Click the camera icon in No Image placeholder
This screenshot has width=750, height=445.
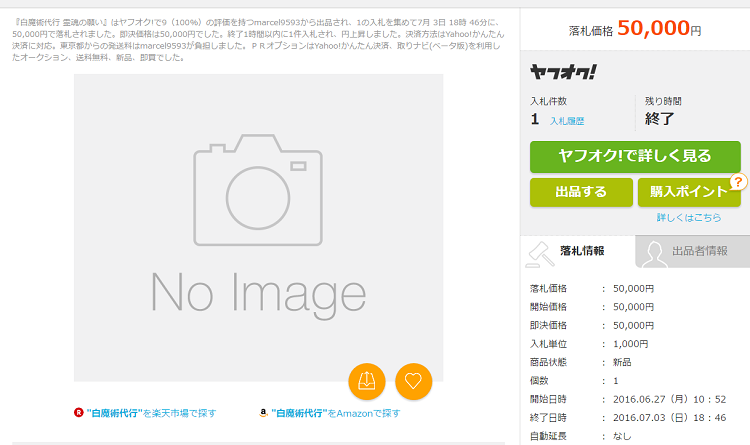pos(258,189)
